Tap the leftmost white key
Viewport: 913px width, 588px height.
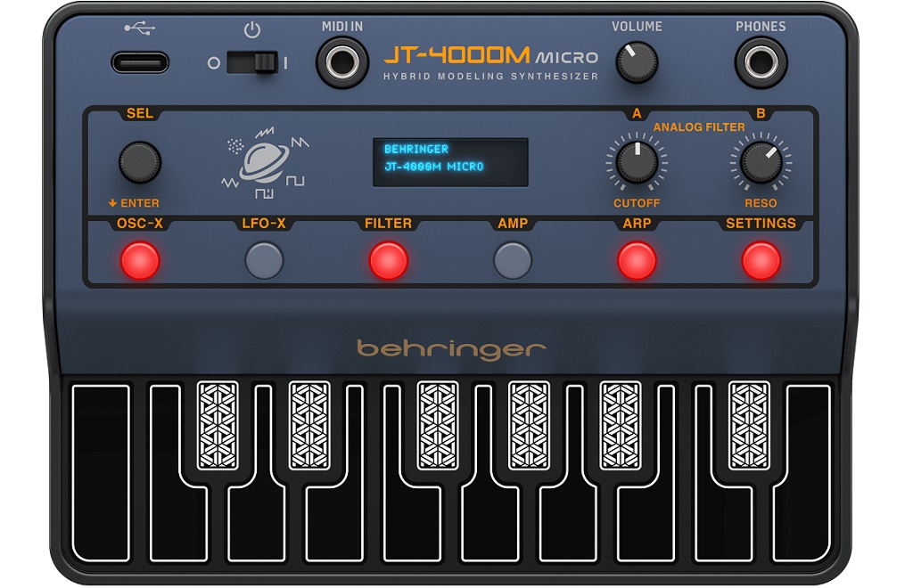[x=101, y=472]
